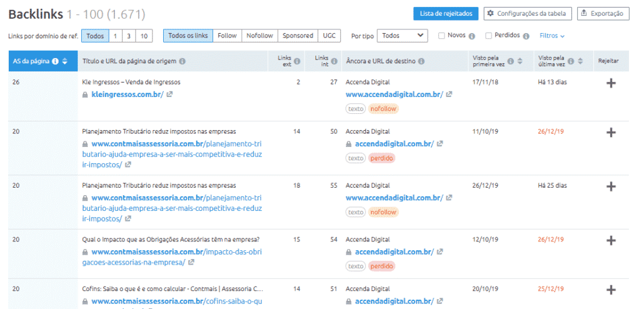Image resolution: width=644 pixels, height=309 pixels.
Task: Click info icon next to Perdidos
Action: tap(526, 36)
